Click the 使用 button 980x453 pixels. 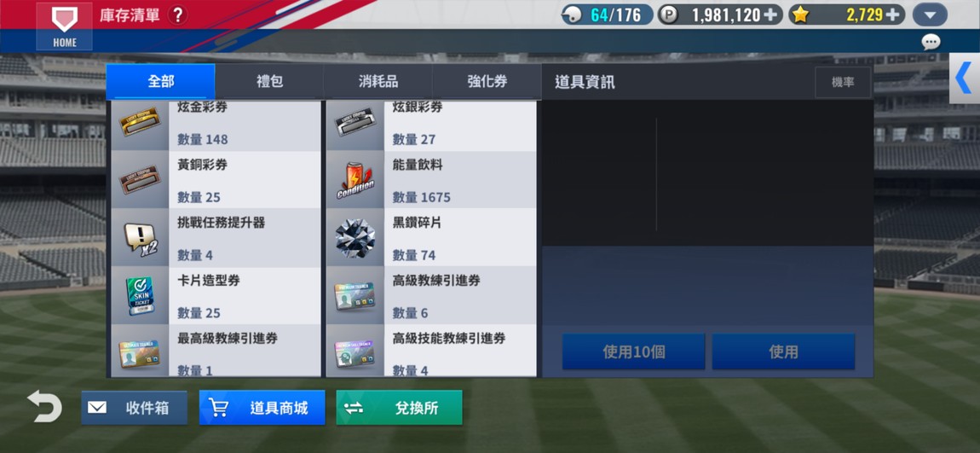[x=784, y=351]
